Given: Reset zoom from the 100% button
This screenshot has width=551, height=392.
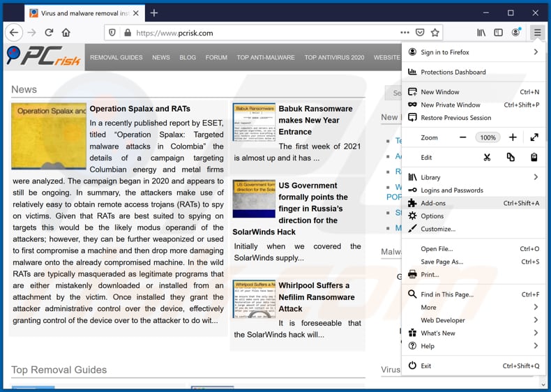Looking at the screenshot, I should click(x=488, y=137).
